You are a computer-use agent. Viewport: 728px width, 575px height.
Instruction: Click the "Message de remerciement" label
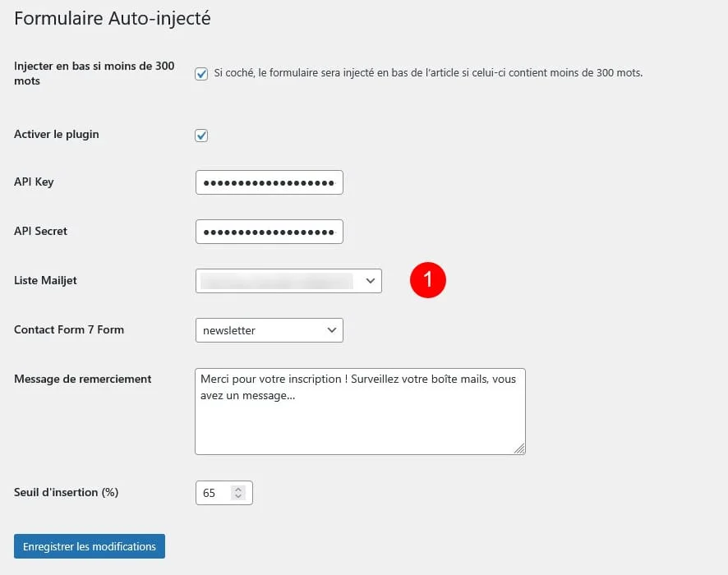[x=82, y=379]
